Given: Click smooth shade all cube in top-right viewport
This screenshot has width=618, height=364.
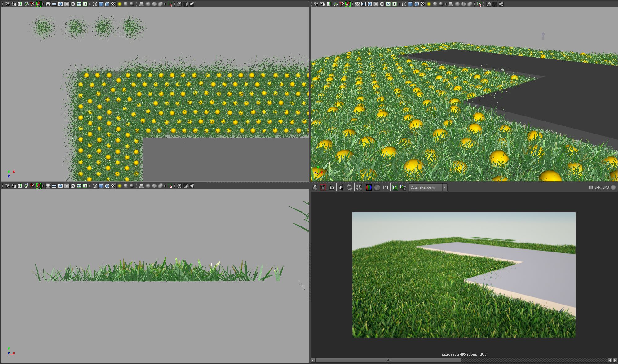Looking at the screenshot, I should (410, 4).
